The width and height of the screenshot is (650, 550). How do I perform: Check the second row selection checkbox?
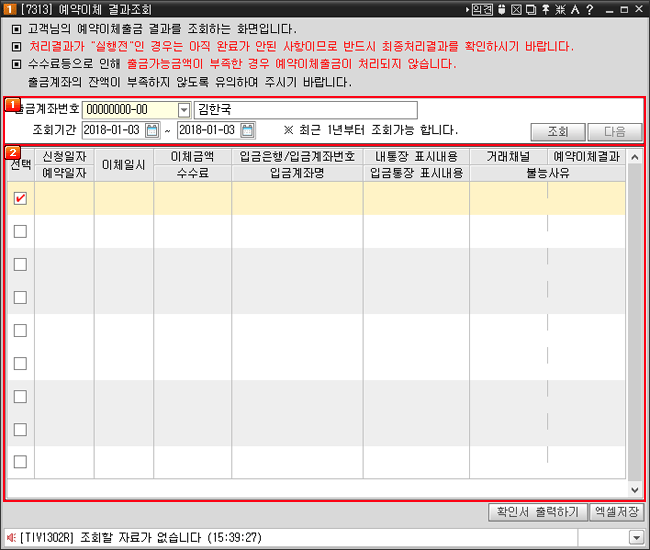[x=20, y=231]
